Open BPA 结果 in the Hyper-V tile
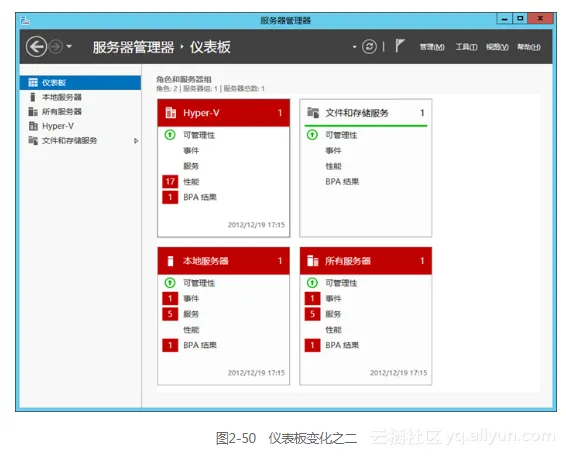 [200, 197]
